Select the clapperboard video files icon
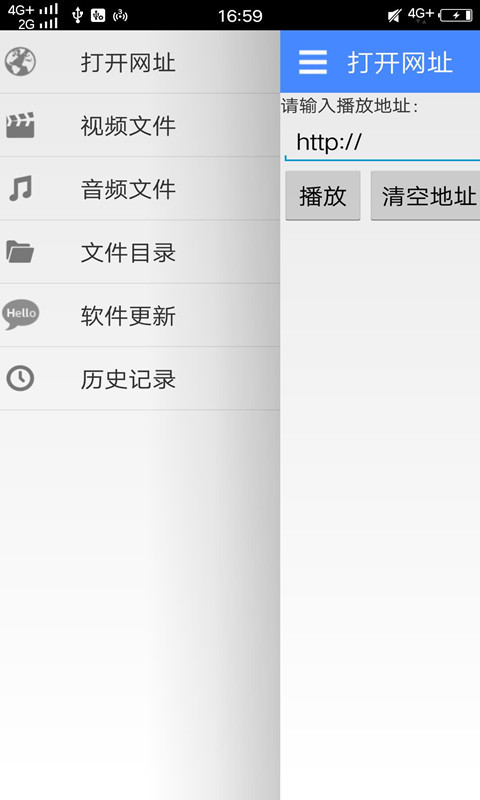480x800 pixels. (20, 125)
